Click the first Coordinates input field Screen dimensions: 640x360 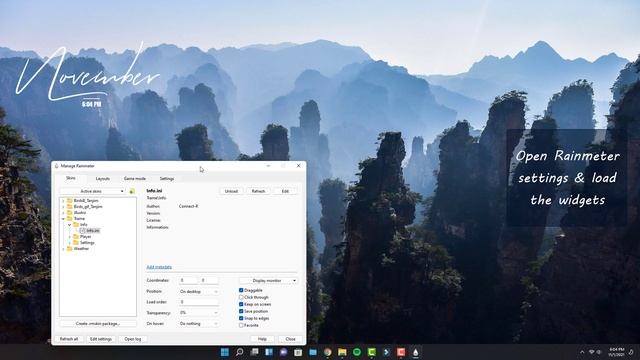188,281
